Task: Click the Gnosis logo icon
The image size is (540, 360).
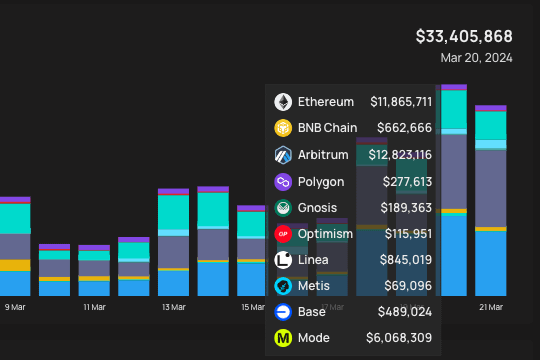Action: [283, 208]
